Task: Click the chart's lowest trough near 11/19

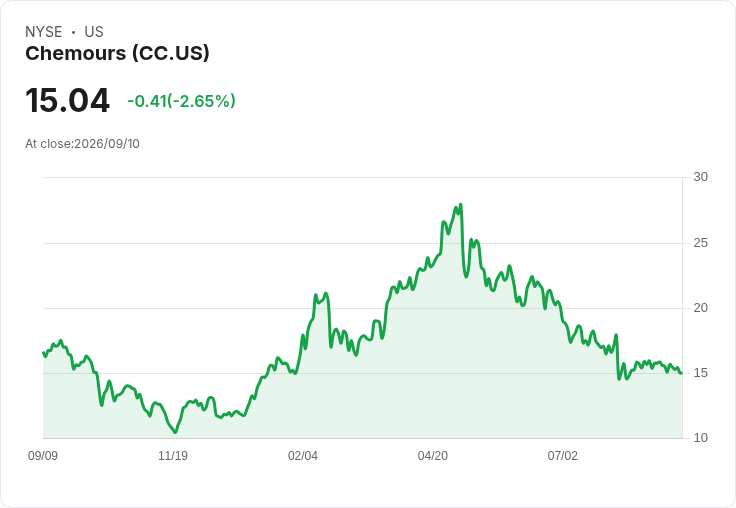Action: click(x=175, y=432)
